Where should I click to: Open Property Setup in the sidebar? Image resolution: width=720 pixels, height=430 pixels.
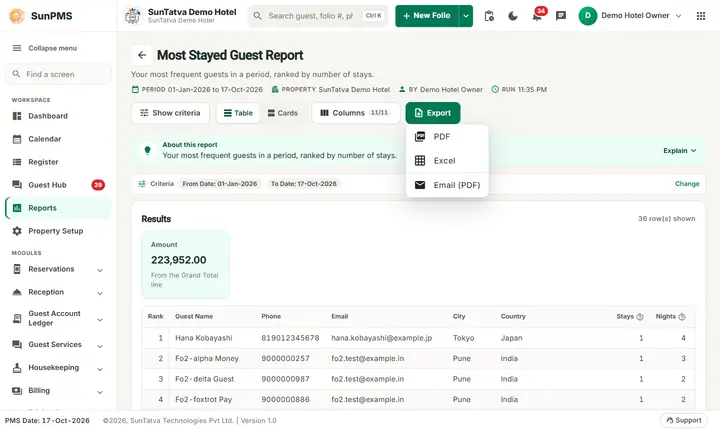click(x=58, y=231)
